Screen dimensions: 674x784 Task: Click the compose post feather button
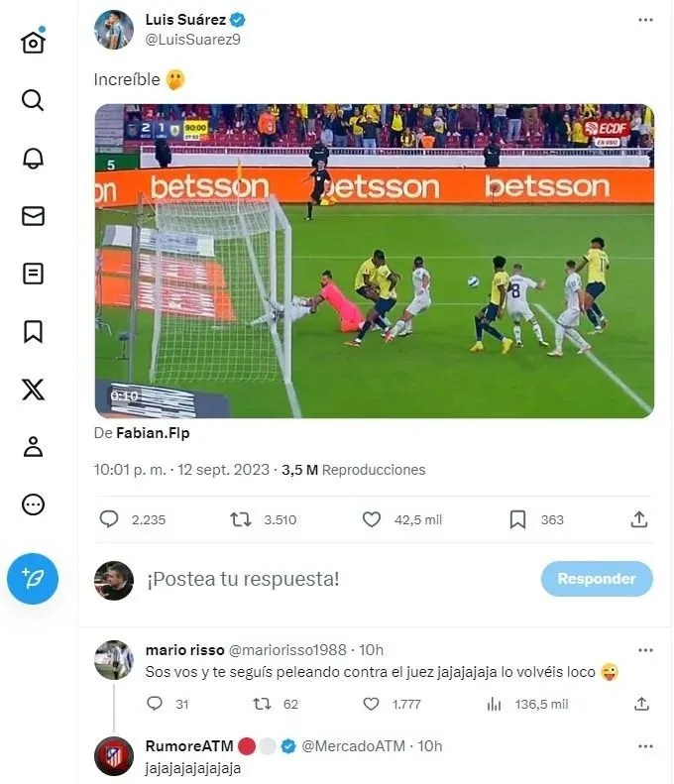[33, 579]
